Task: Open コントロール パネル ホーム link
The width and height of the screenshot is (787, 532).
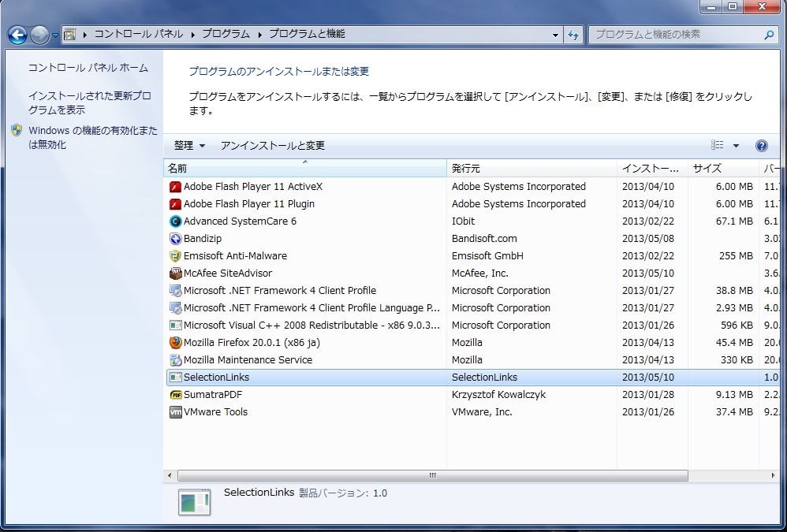Action: pos(88,68)
